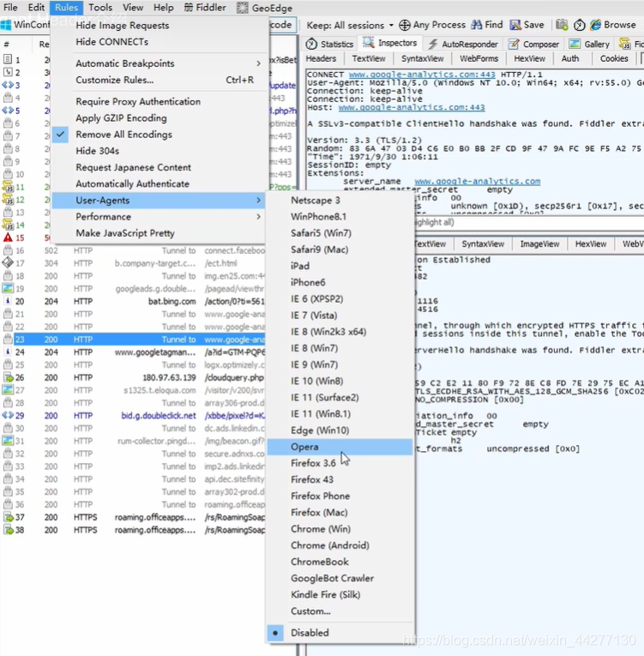Image resolution: width=644 pixels, height=656 pixels.
Task: Click the GeoEdge menu icon
Action: pos(243,8)
